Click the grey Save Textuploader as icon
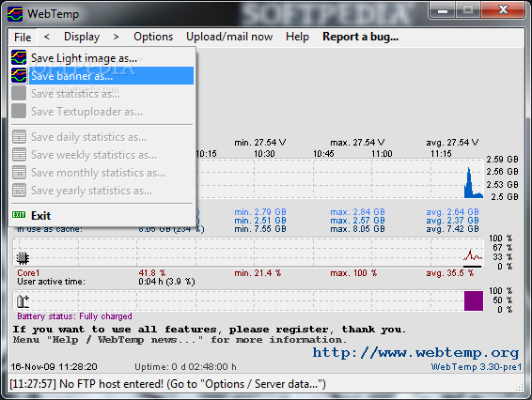 click(x=19, y=111)
